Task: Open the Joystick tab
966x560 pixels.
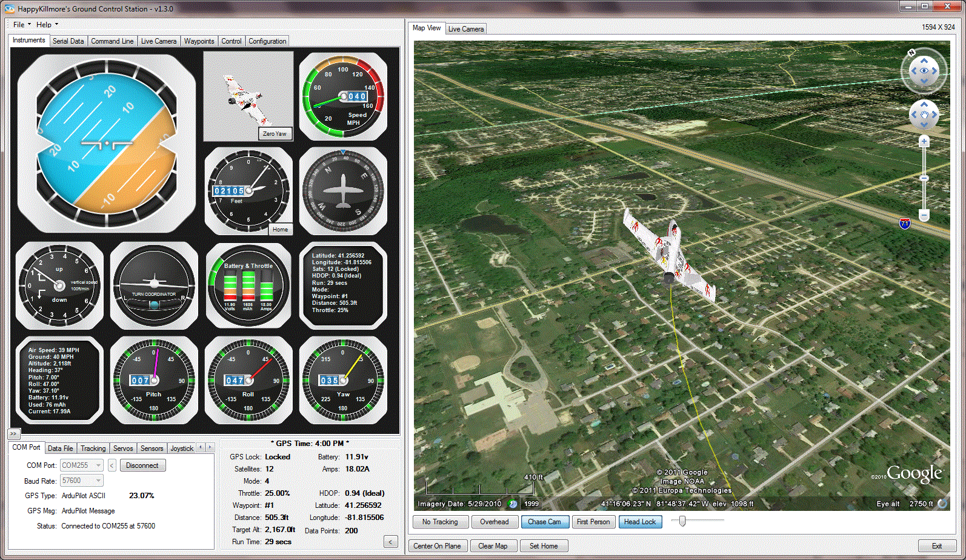Action: 181,448
